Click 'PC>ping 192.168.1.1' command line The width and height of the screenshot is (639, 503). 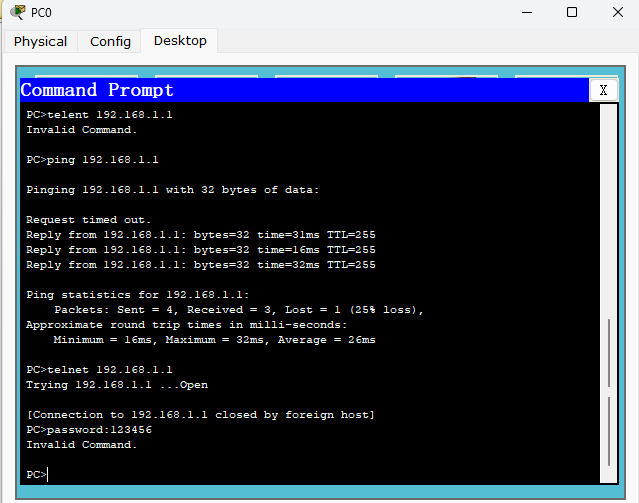coord(93,160)
